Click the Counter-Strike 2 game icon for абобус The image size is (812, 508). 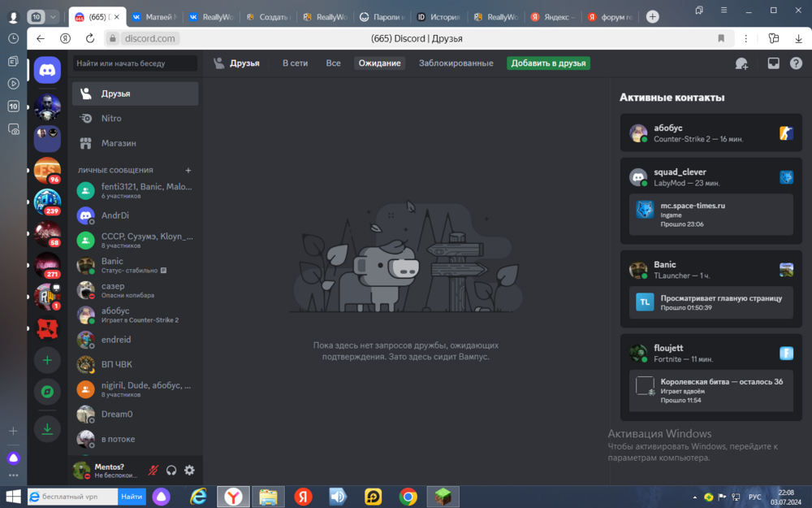pos(786,133)
